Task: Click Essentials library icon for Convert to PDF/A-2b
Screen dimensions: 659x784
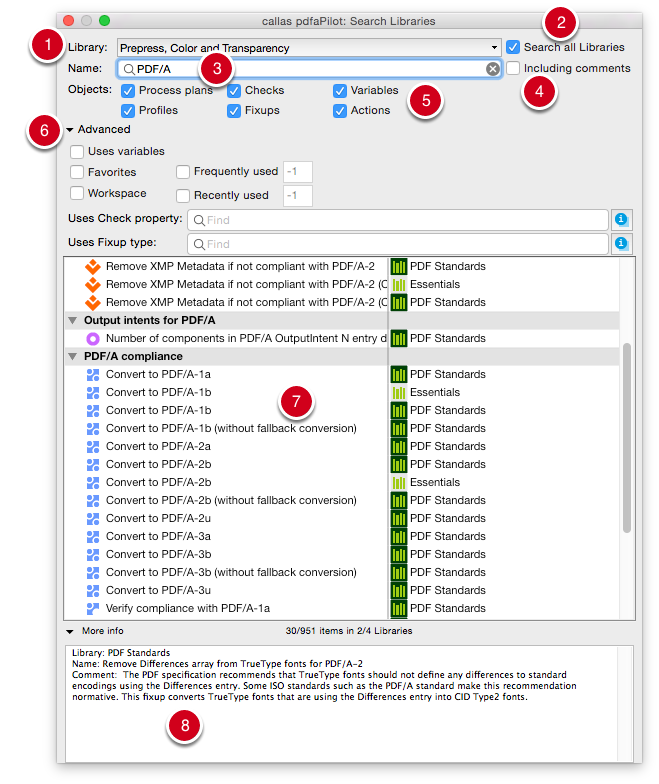Action: coord(398,482)
